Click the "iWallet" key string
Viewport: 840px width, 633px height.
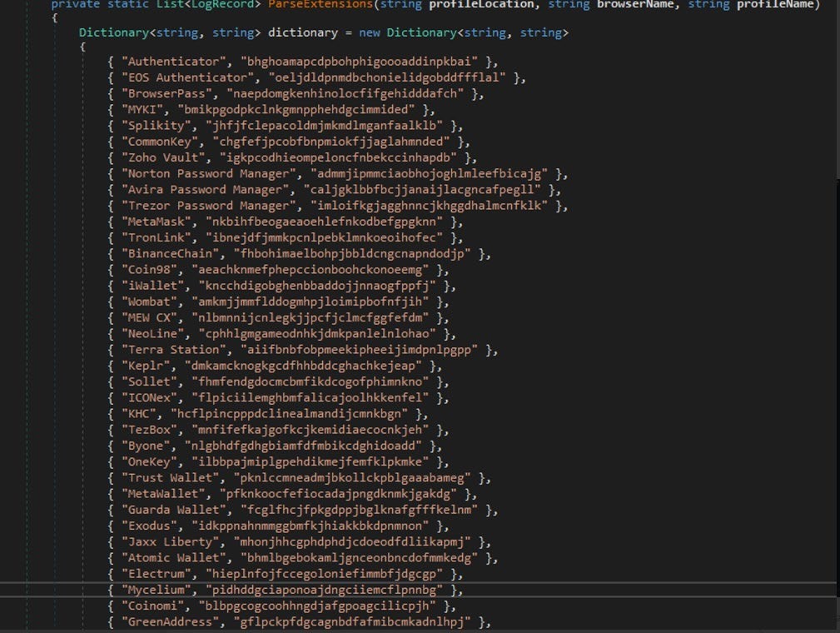(x=152, y=286)
